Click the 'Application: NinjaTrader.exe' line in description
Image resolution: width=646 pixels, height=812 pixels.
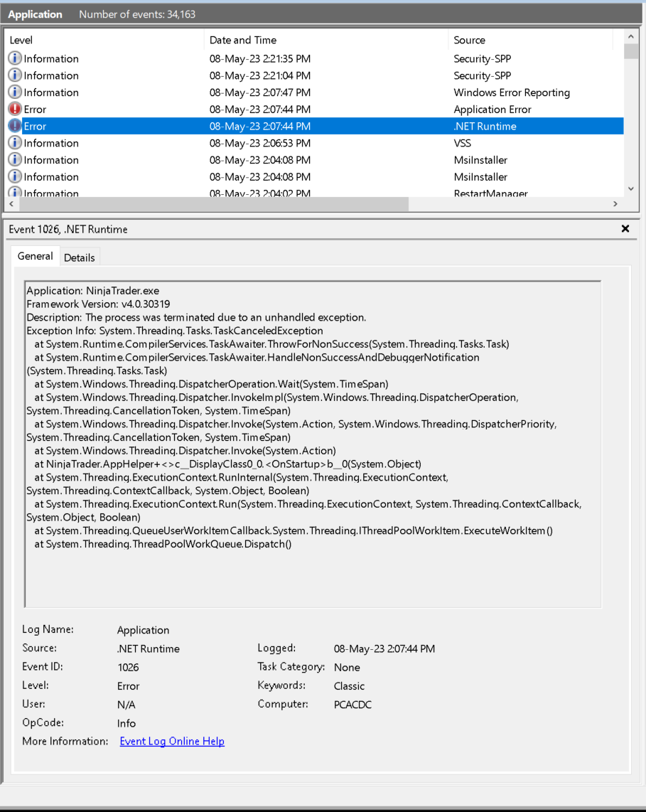pos(93,291)
